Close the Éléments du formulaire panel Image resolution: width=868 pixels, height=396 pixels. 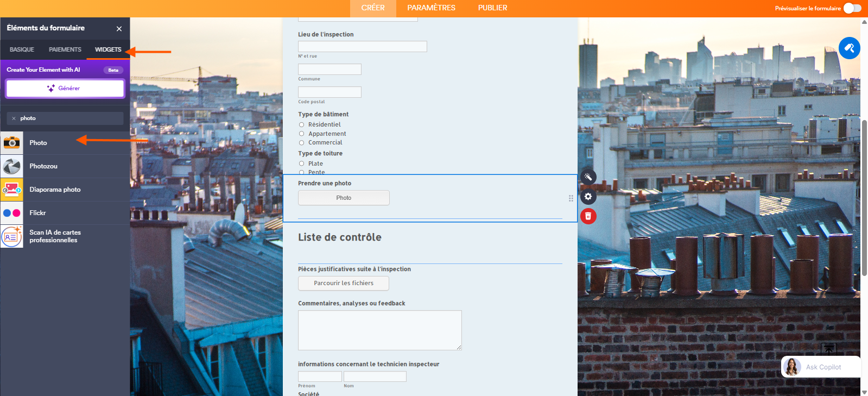click(119, 29)
